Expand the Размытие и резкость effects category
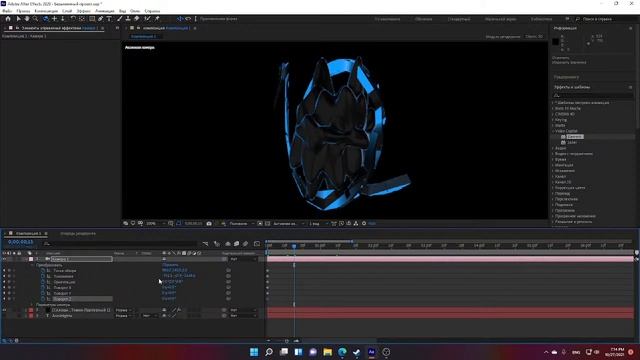Viewport: 640px width, 360px height. pos(553,222)
